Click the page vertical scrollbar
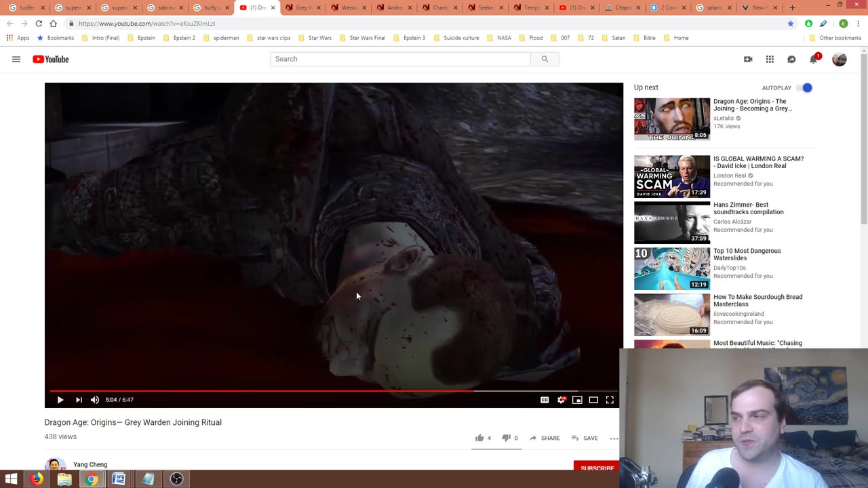The height and width of the screenshot is (488, 868). 864,139
